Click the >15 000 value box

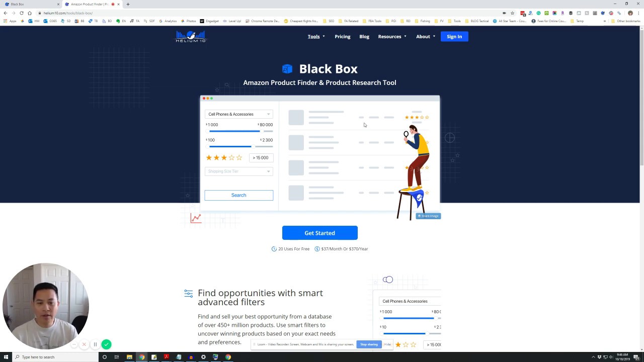point(261,158)
